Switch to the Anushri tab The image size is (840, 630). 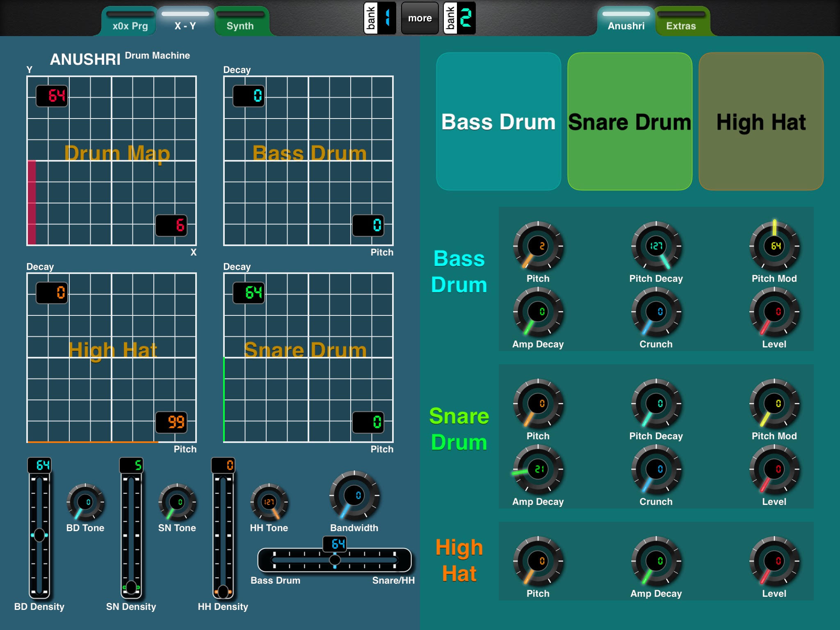(x=626, y=21)
